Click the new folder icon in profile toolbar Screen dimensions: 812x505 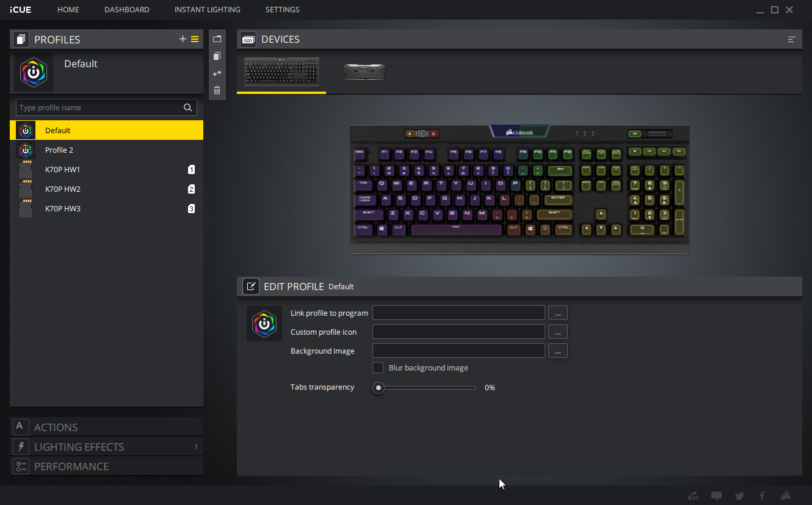(x=217, y=39)
